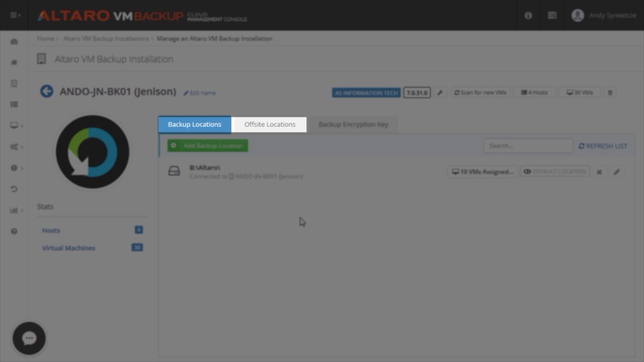
Task: Click the 4 Hosts button
Action: point(534,93)
